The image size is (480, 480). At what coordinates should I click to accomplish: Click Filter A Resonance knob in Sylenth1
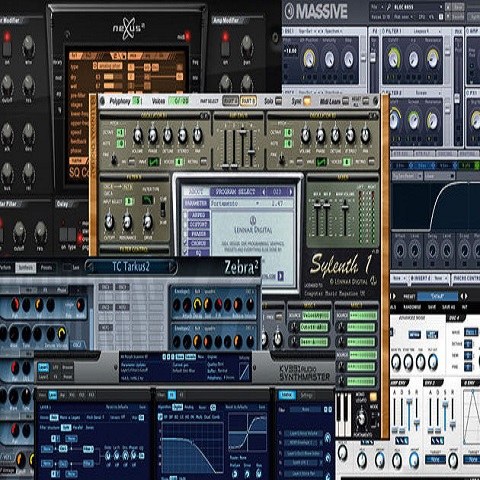click(x=127, y=222)
